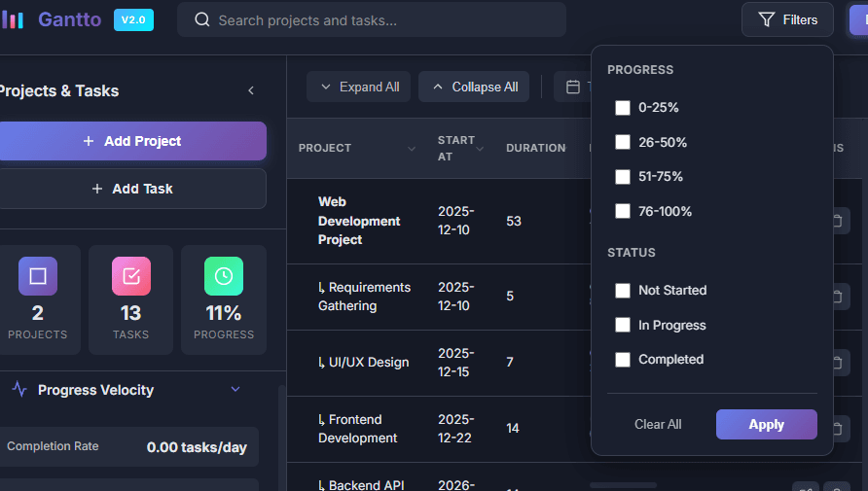Tick the 51-75% progress checkbox
Image resolution: width=868 pixels, height=491 pixels.
(623, 177)
